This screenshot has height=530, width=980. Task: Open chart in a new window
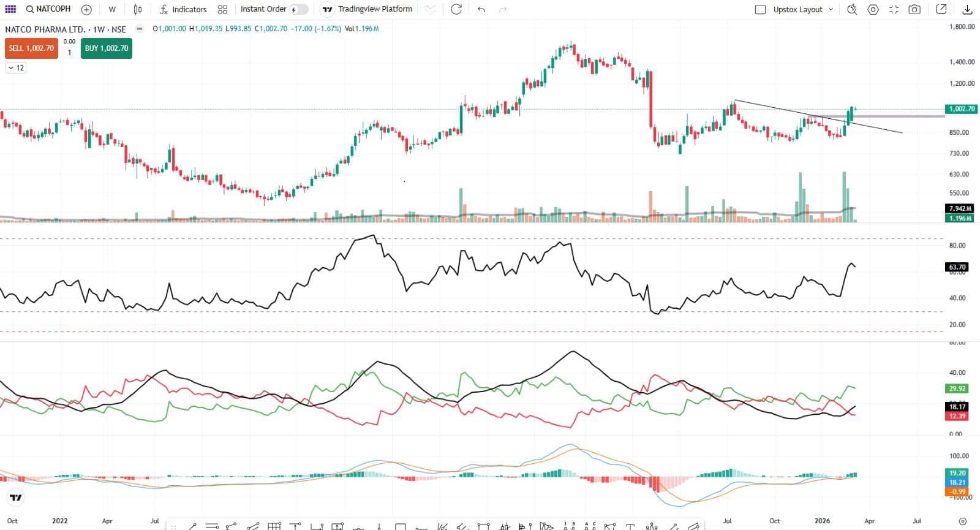tap(941, 9)
